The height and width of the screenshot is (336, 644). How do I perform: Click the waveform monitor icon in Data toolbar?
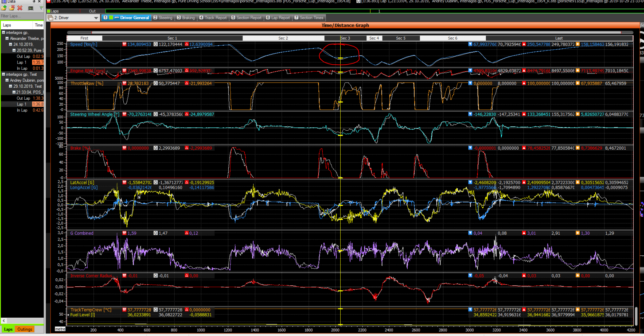[x=31, y=8]
